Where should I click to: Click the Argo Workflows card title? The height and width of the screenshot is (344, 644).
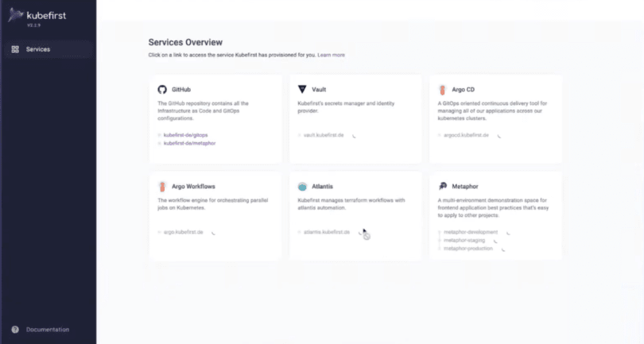click(x=193, y=187)
